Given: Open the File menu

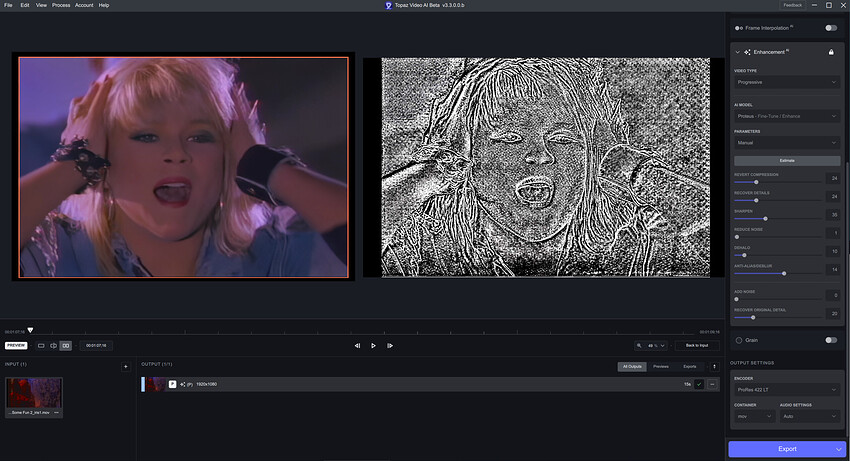Looking at the screenshot, I should (8, 5).
